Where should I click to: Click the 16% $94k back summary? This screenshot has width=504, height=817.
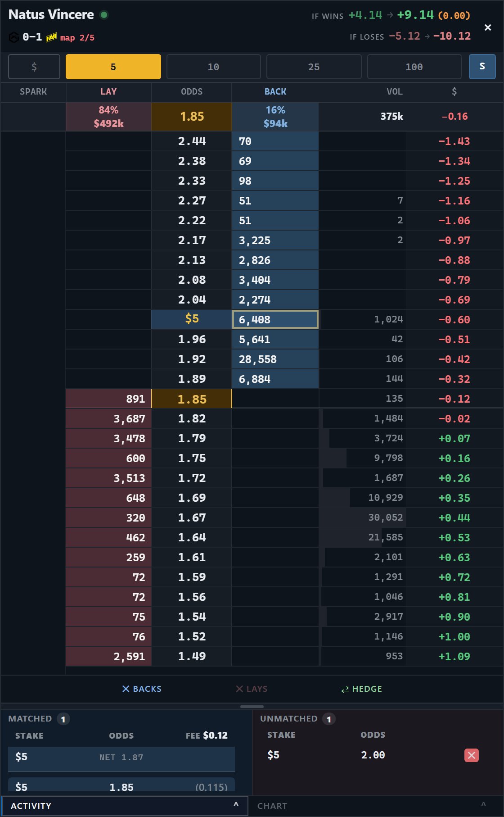275,117
